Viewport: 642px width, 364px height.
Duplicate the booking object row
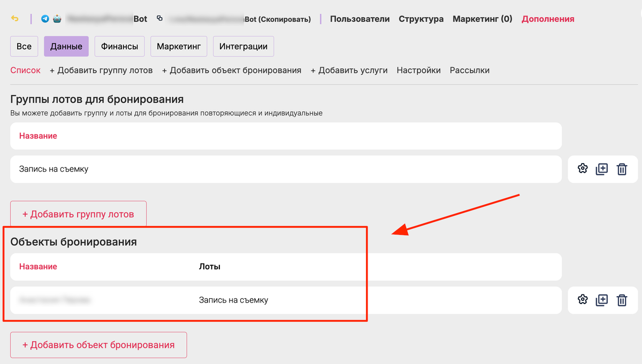click(x=602, y=300)
